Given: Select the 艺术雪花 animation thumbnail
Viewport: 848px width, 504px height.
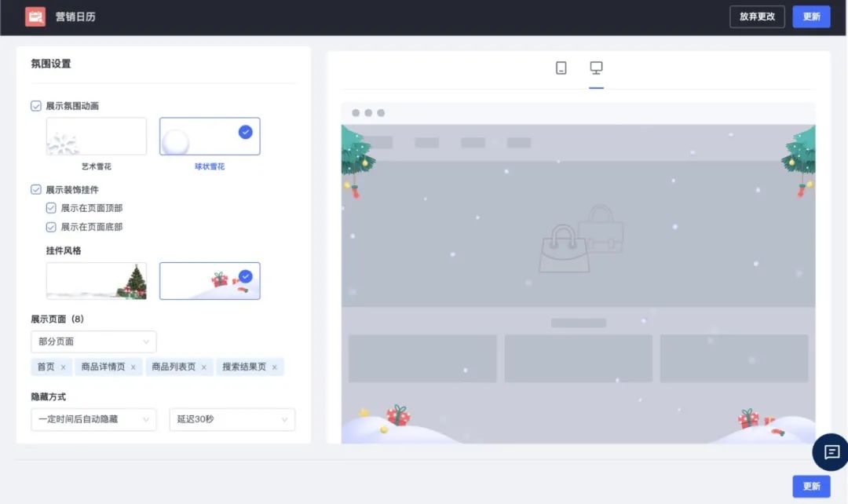Looking at the screenshot, I should tap(97, 137).
